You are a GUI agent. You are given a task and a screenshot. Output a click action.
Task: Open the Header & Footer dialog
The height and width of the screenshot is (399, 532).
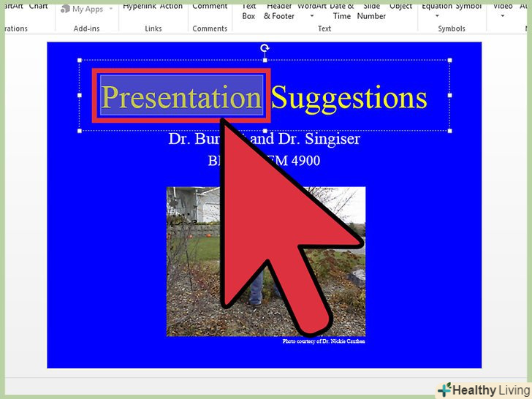[x=279, y=11]
